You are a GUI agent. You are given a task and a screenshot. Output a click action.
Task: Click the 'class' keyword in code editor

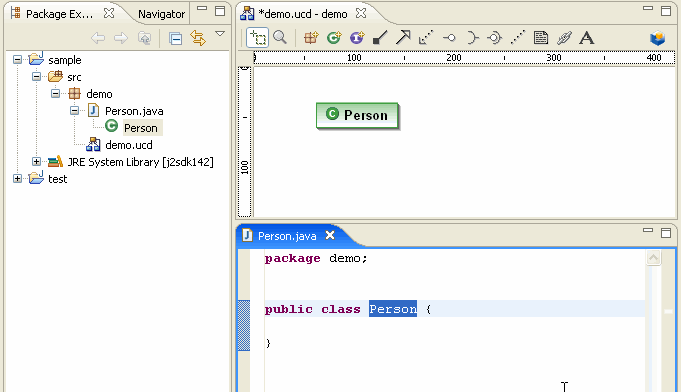[x=340, y=309]
